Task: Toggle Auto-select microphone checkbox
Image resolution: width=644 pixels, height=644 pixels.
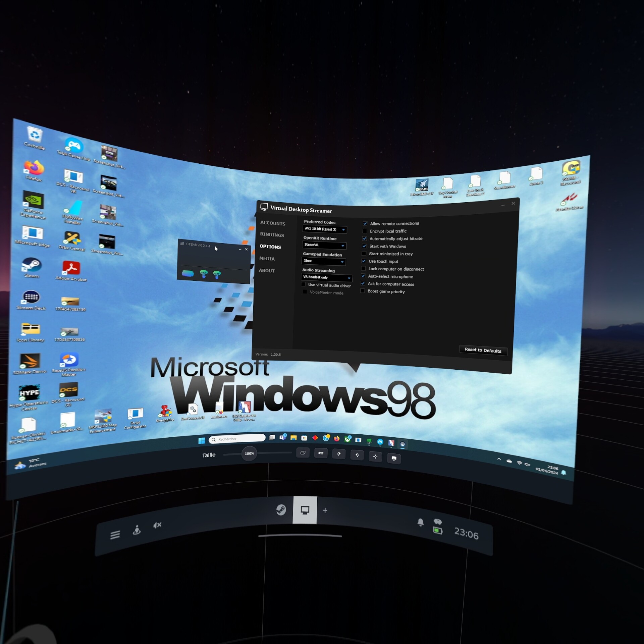Action: pos(363,276)
